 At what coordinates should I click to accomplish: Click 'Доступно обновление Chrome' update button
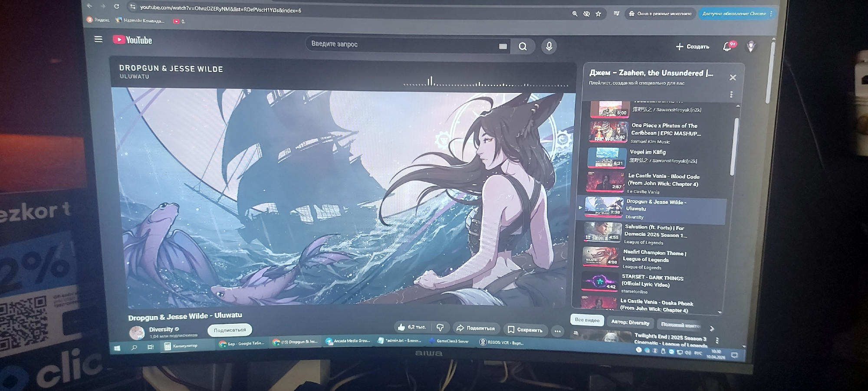click(733, 14)
